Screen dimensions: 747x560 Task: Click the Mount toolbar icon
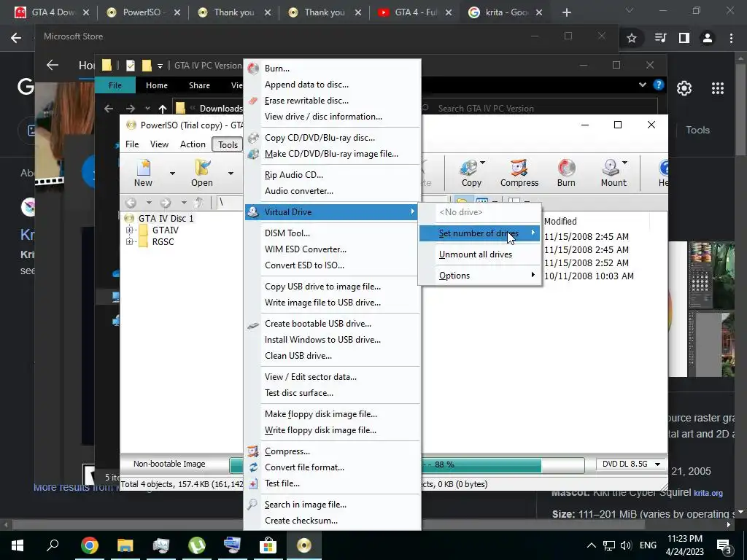point(611,174)
